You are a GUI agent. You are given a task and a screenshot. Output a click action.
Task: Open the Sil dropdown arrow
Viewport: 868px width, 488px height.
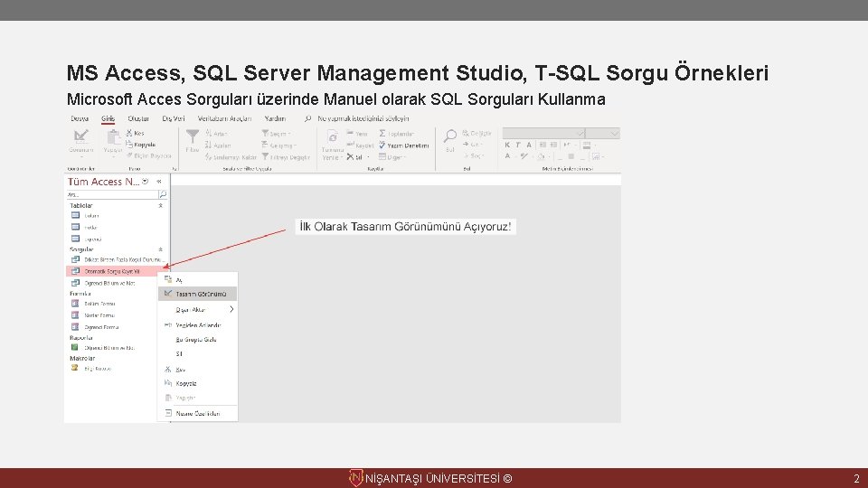coord(368,157)
